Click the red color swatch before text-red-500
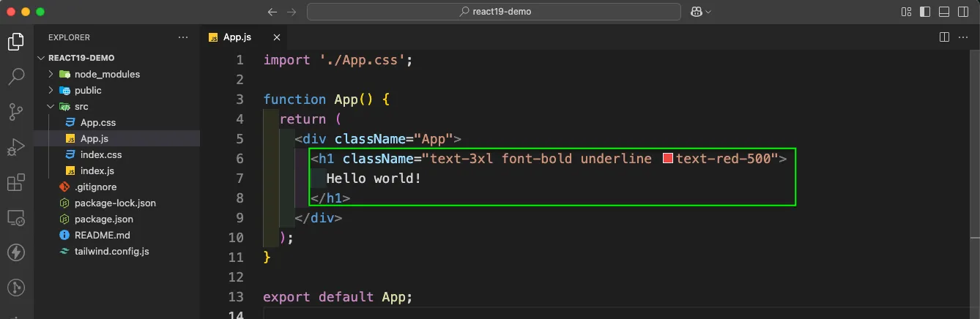 pos(668,158)
